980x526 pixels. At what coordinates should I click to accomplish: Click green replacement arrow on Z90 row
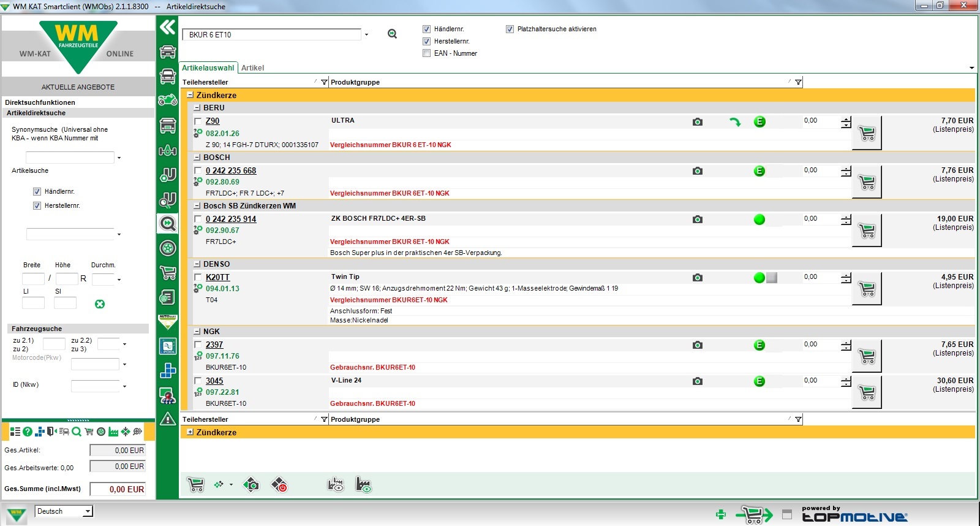coord(735,122)
